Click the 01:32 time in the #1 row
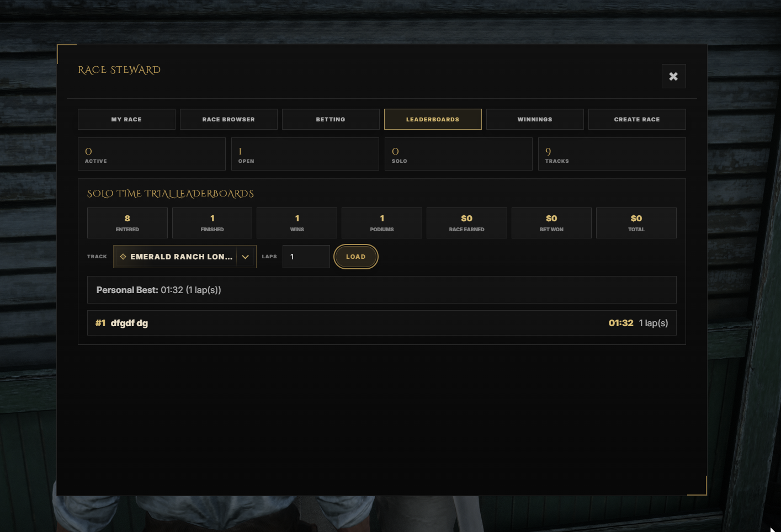The height and width of the screenshot is (532, 781). (621, 323)
